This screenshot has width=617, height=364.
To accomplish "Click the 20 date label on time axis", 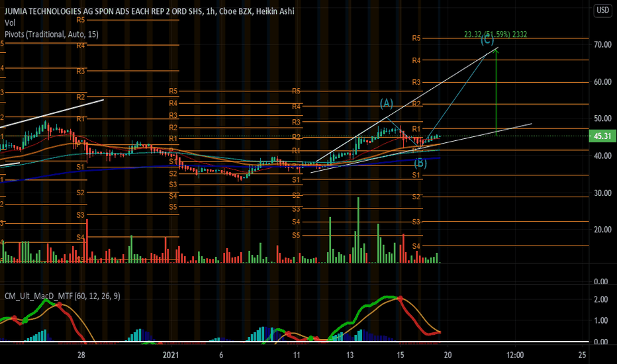I will pyautogui.click(x=448, y=355).
